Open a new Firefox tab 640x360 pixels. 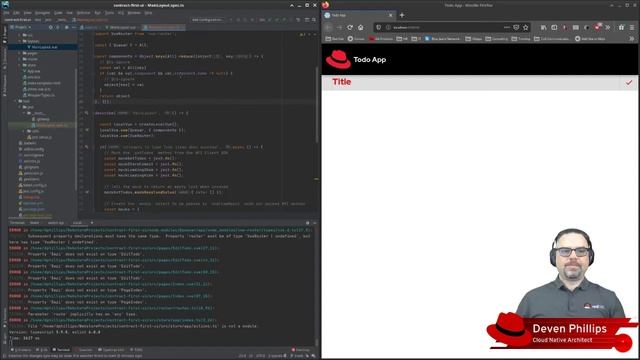click(402, 15)
